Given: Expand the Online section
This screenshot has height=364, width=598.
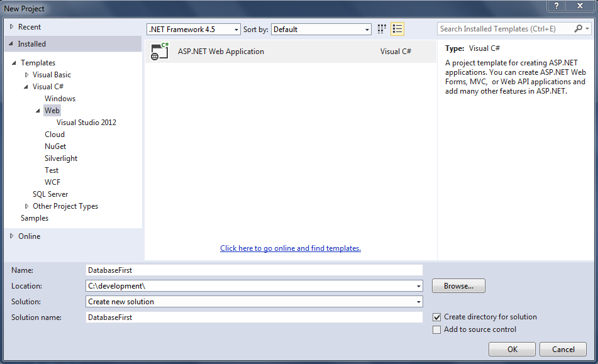Looking at the screenshot, I should pyautogui.click(x=11, y=236).
